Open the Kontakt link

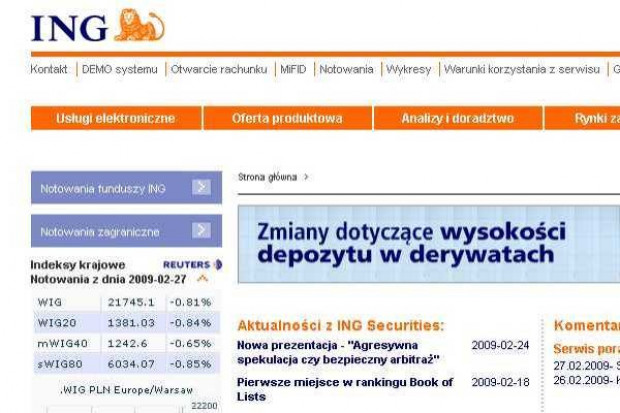49,69
